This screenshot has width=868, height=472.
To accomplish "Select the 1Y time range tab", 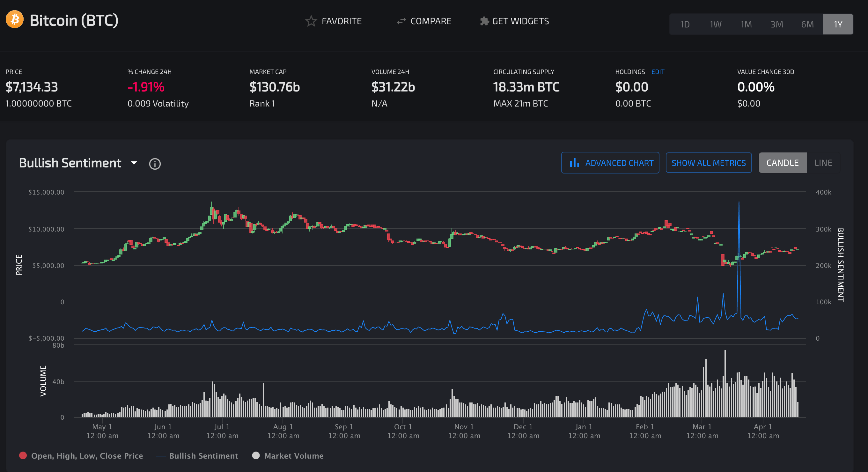I will (x=838, y=24).
